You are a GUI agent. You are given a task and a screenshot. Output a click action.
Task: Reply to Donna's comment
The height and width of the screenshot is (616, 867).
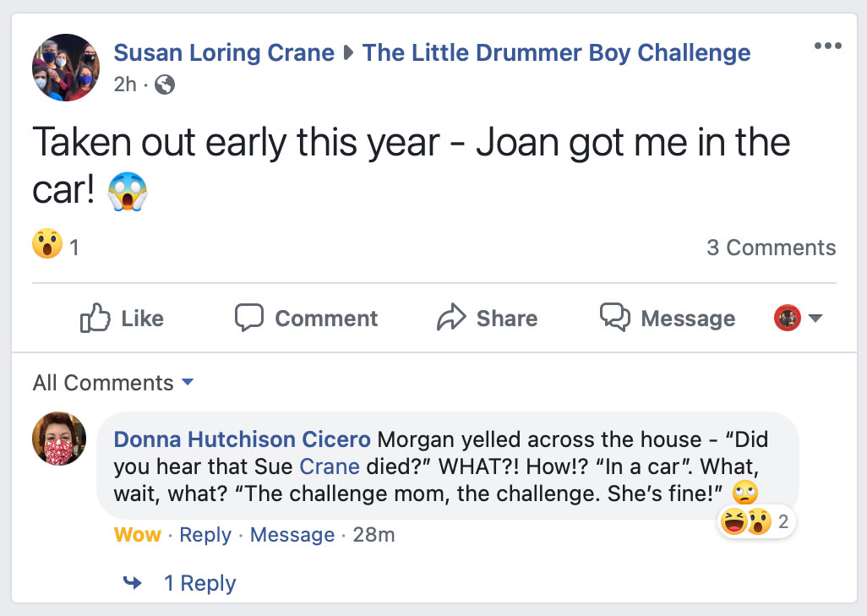pyautogui.click(x=205, y=535)
